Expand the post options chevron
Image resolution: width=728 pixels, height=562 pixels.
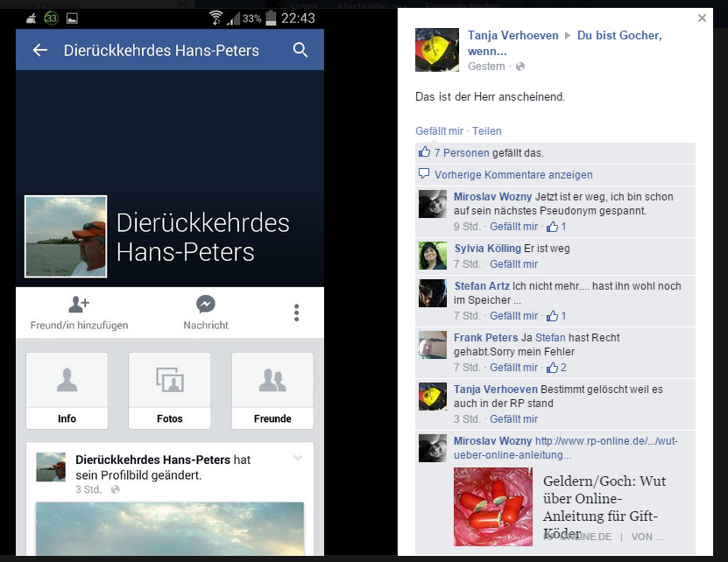pyautogui.click(x=298, y=458)
